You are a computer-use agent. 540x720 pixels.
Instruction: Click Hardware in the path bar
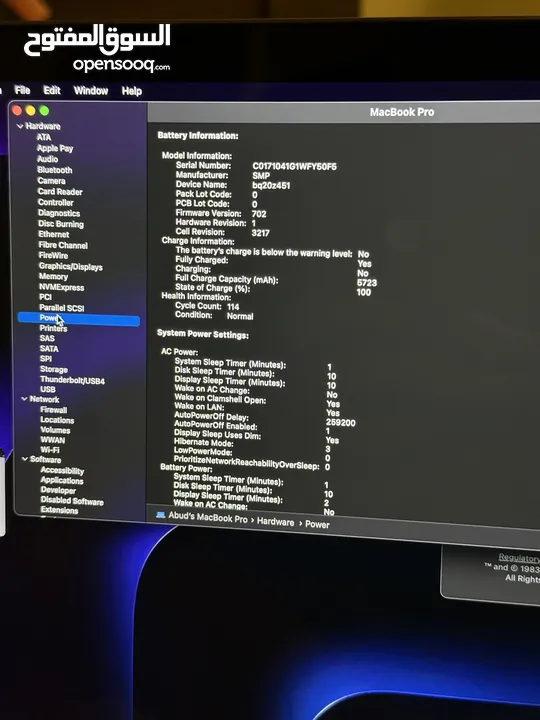pos(276,522)
